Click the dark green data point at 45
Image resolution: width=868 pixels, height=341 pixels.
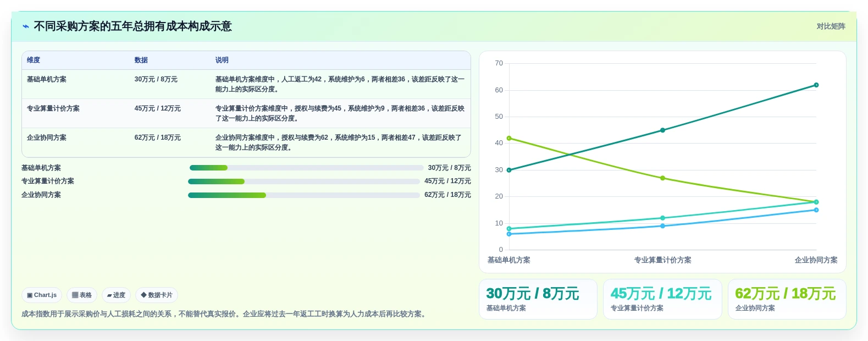coord(662,130)
